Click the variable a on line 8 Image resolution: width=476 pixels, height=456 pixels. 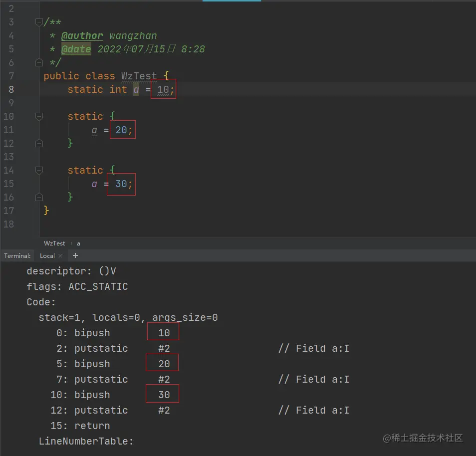pyautogui.click(x=136, y=90)
